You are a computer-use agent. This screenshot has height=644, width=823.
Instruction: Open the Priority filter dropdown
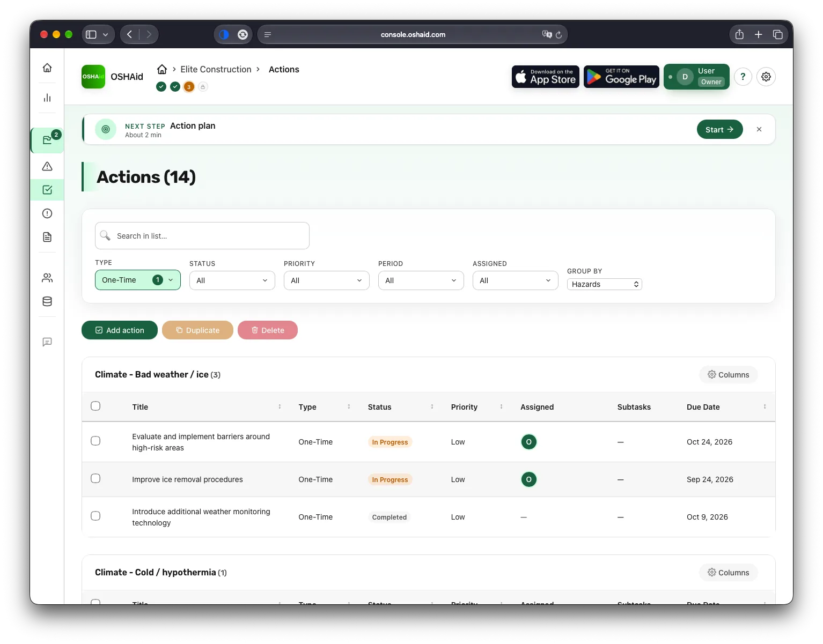[327, 280]
